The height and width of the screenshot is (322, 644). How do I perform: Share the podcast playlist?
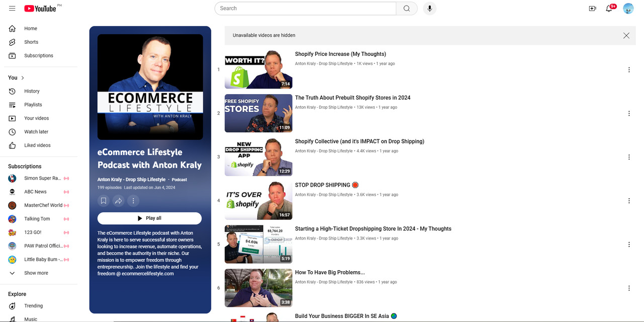tap(118, 201)
